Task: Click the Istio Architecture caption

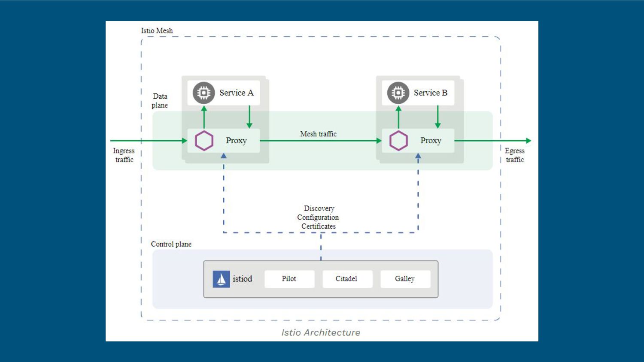Action: point(321,332)
